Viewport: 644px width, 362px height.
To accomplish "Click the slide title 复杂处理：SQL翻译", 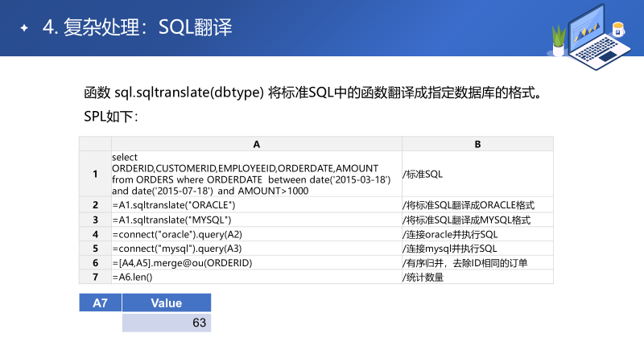I will coord(138,28).
